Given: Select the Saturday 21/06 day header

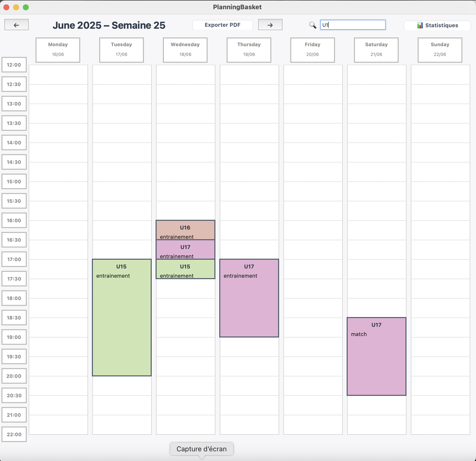Looking at the screenshot, I should point(376,50).
